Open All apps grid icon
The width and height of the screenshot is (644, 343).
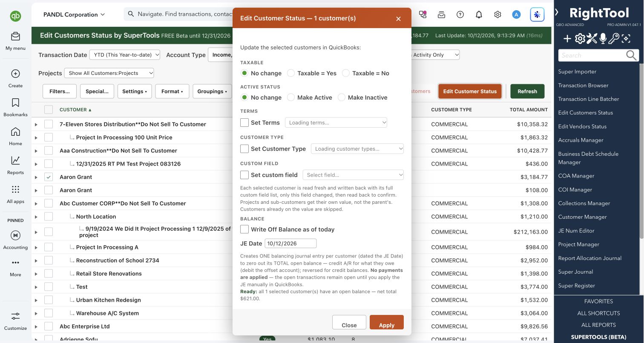(15, 189)
